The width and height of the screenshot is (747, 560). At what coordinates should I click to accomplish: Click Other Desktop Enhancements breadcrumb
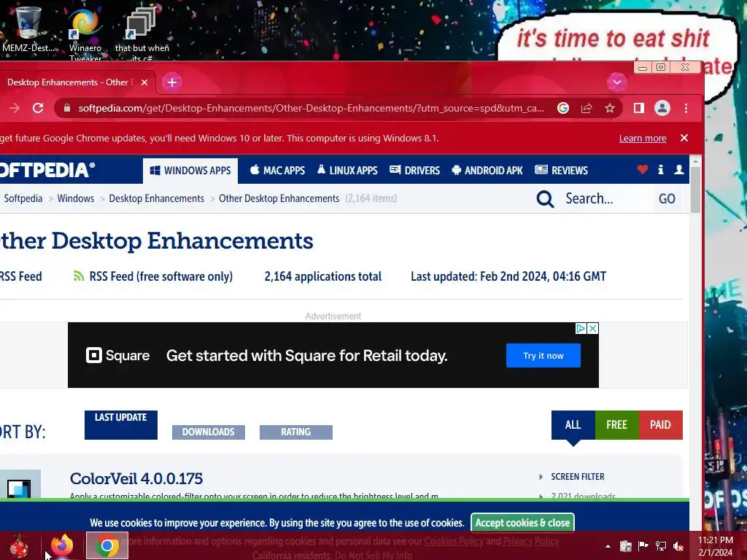pyautogui.click(x=279, y=198)
